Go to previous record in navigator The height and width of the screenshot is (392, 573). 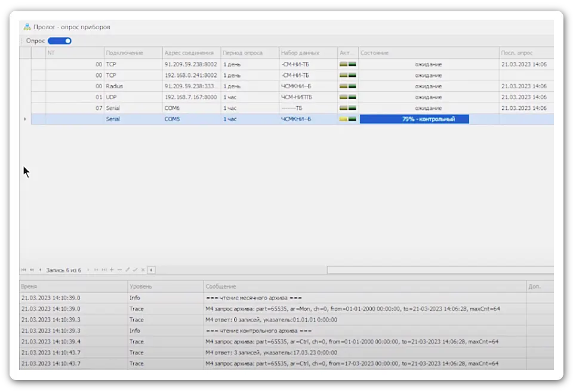(39, 270)
